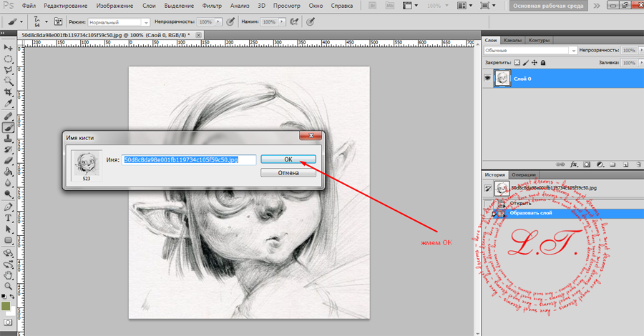The width and height of the screenshot is (644, 336).
Task: Select the Healing Brush tool
Action: pos(8,117)
